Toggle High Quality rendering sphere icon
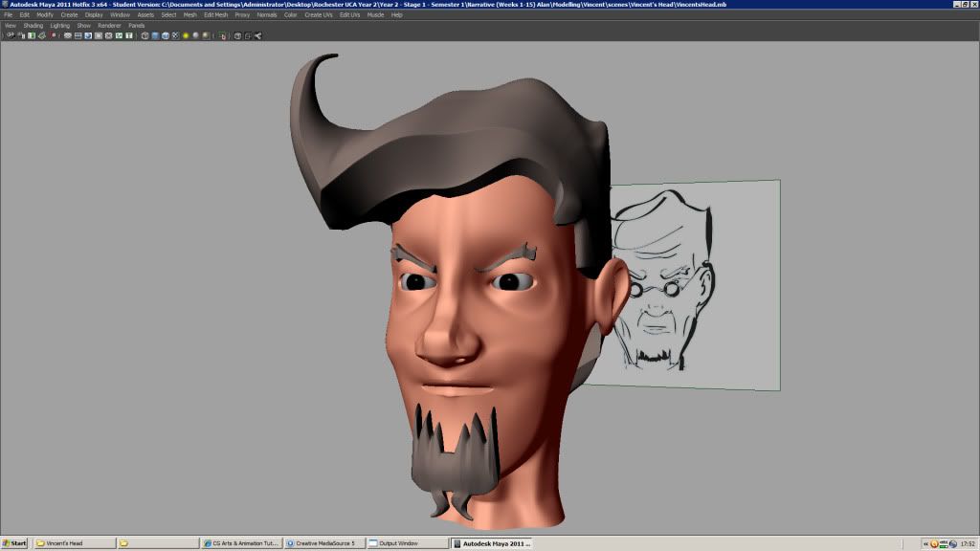This screenshot has height=551, width=980. 206,35
